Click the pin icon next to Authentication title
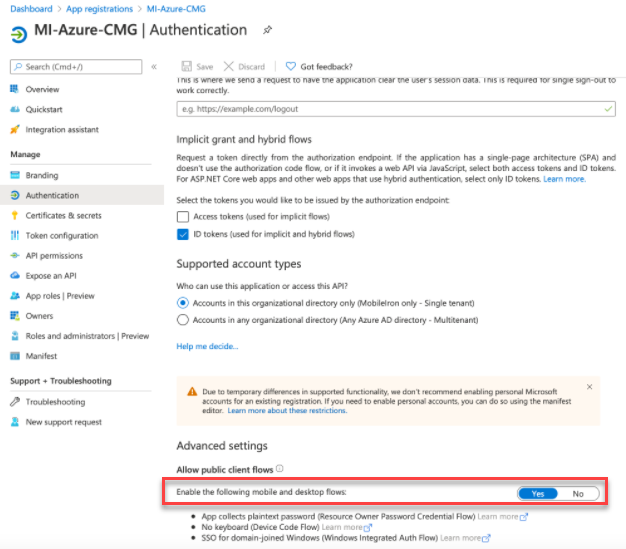 pyautogui.click(x=267, y=30)
